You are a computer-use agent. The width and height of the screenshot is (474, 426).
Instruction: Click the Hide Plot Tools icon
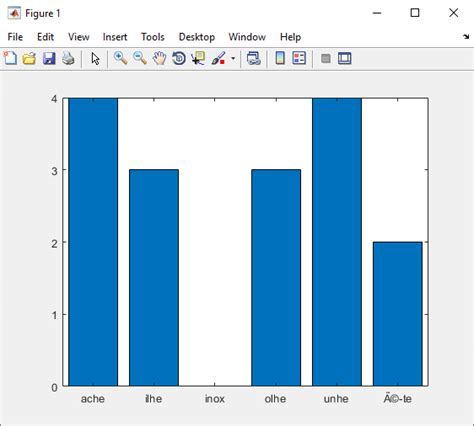(326, 59)
